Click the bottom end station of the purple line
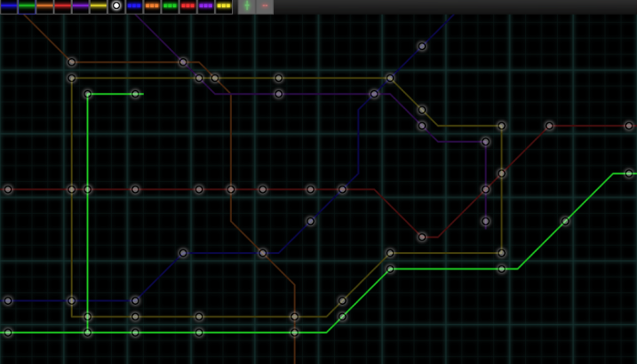The height and width of the screenshot is (364, 637). pos(485,221)
